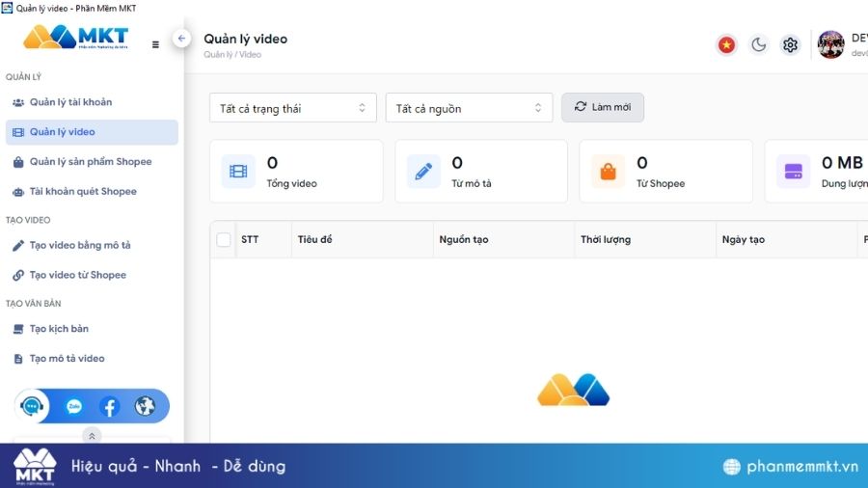Click the pencil icon on Từ mô tả card
Viewport: 868px width, 488px height.
[x=423, y=172]
